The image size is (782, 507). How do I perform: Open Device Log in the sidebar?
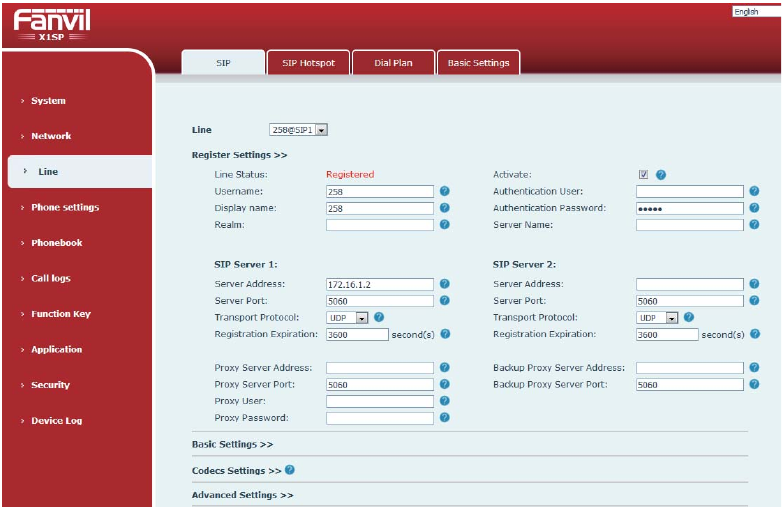point(56,421)
